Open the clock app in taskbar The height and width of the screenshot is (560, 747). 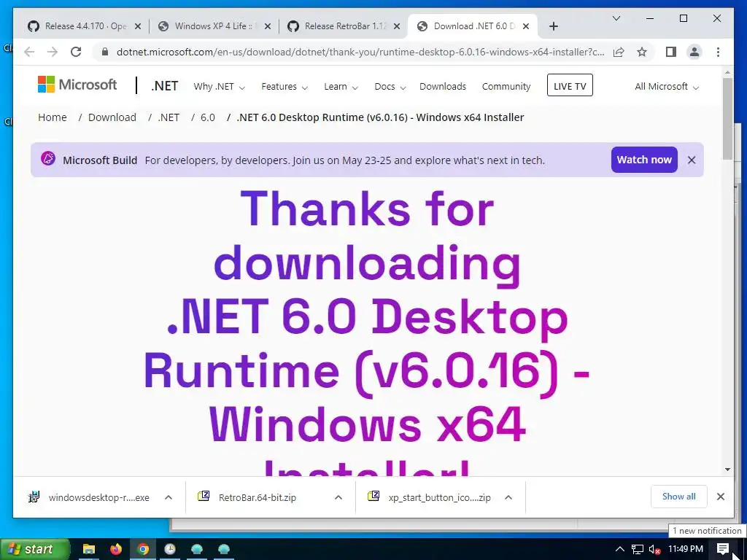(x=170, y=549)
